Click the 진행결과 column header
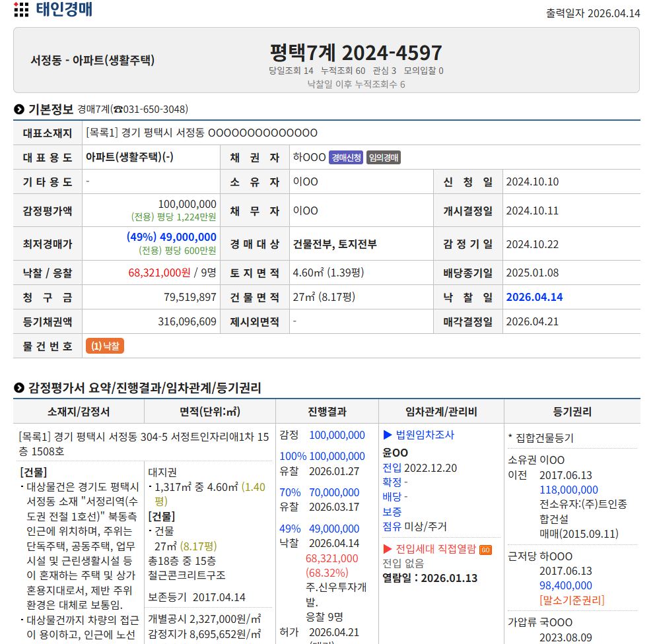The width and height of the screenshot is (655, 644). pyautogui.click(x=327, y=412)
